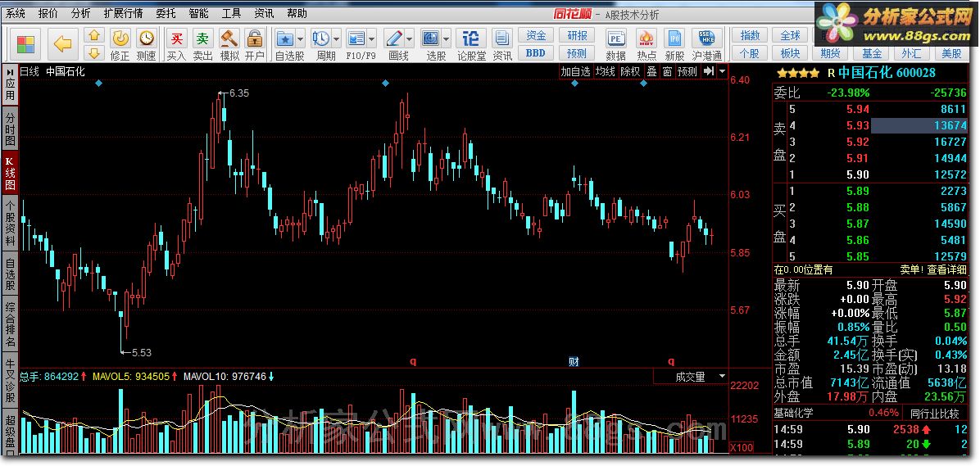The width and height of the screenshot is (980, 466).
Task: Click the 研报 toolbar button
Action: pos(577,35)
